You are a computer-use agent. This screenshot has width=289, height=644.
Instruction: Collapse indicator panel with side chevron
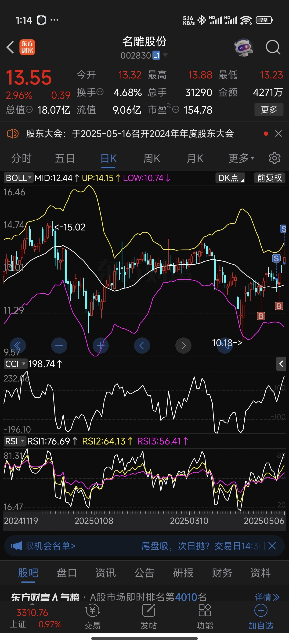[x=281, y=364]
